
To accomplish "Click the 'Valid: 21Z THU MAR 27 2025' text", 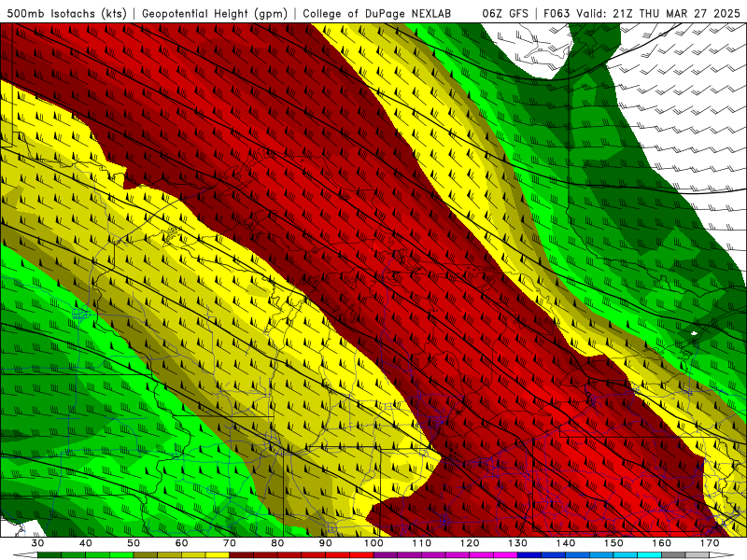I will click(658, 14).
